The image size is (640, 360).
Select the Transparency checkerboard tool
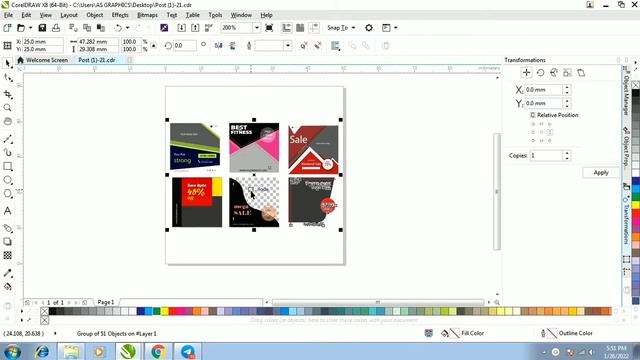(7, 256)
